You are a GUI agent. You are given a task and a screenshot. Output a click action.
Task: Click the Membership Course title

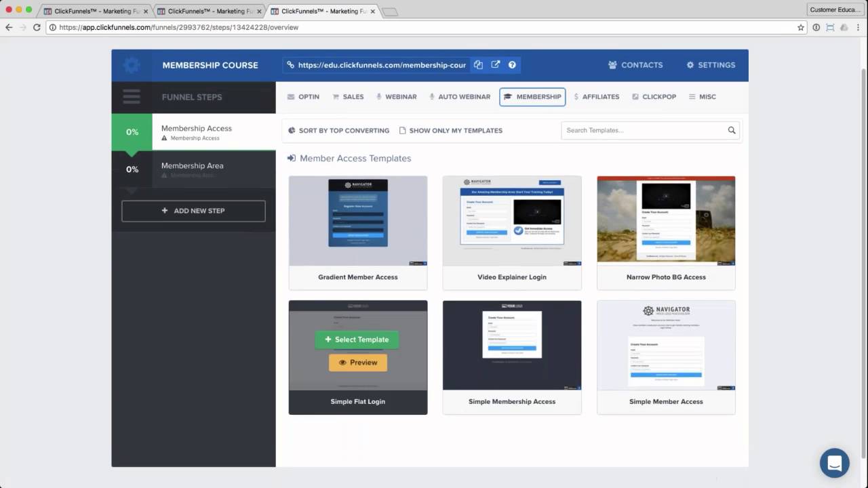coord(210,65)
